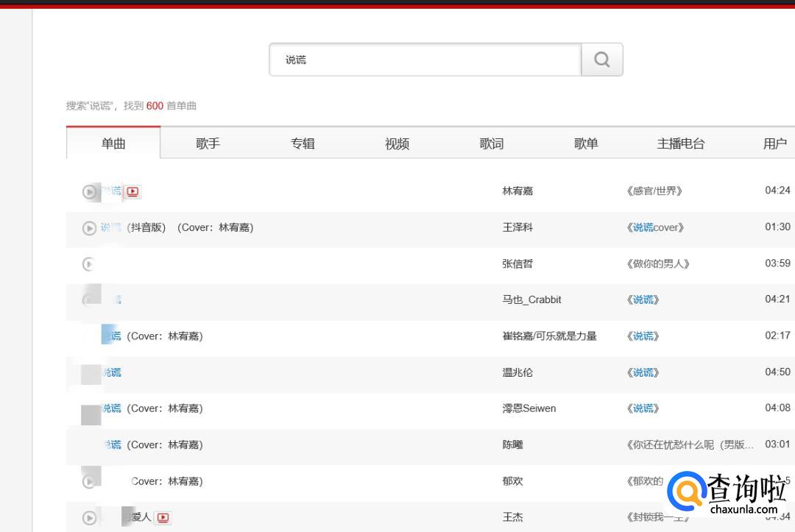Image resolution: width=795 pixels, height=532 pixels.
Task: Open artist page for 林宥嘉
Action: 517,191
